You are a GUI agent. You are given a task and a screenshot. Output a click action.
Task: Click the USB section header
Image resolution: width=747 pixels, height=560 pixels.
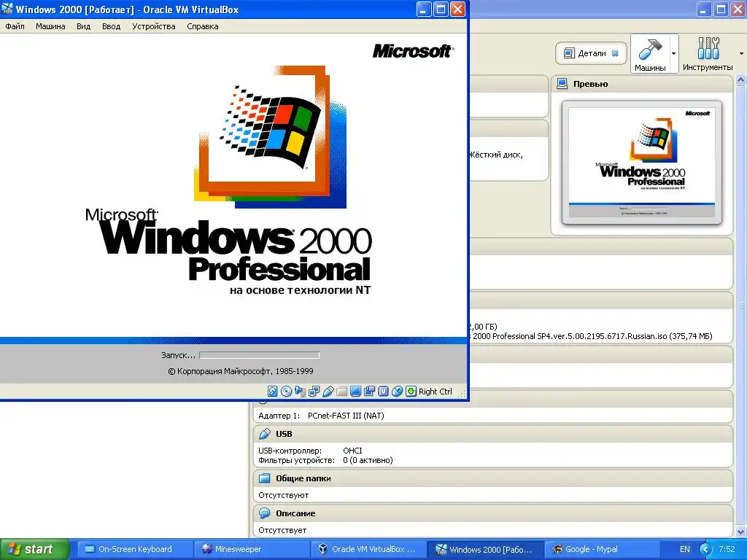click(x=493, y=434)
